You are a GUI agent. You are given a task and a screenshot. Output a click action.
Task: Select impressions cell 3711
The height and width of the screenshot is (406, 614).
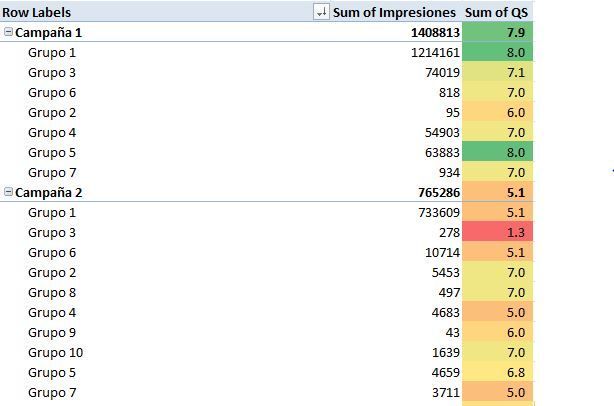coord(446,392)
